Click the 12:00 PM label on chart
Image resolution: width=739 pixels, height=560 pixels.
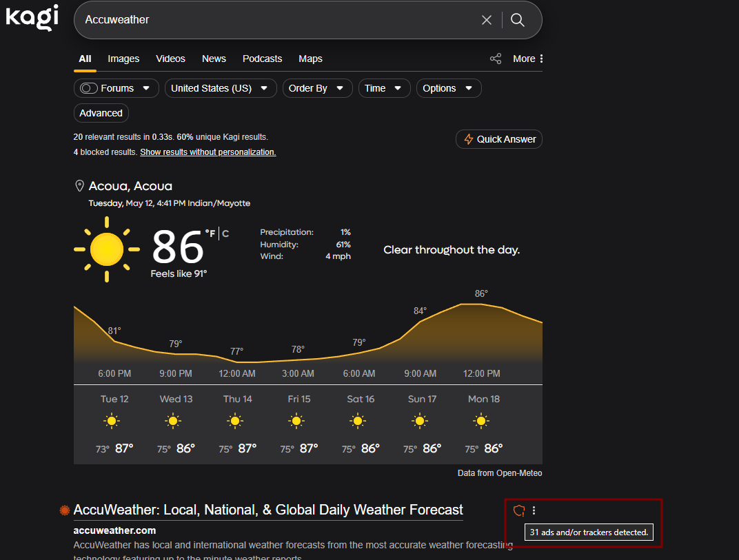481,373
